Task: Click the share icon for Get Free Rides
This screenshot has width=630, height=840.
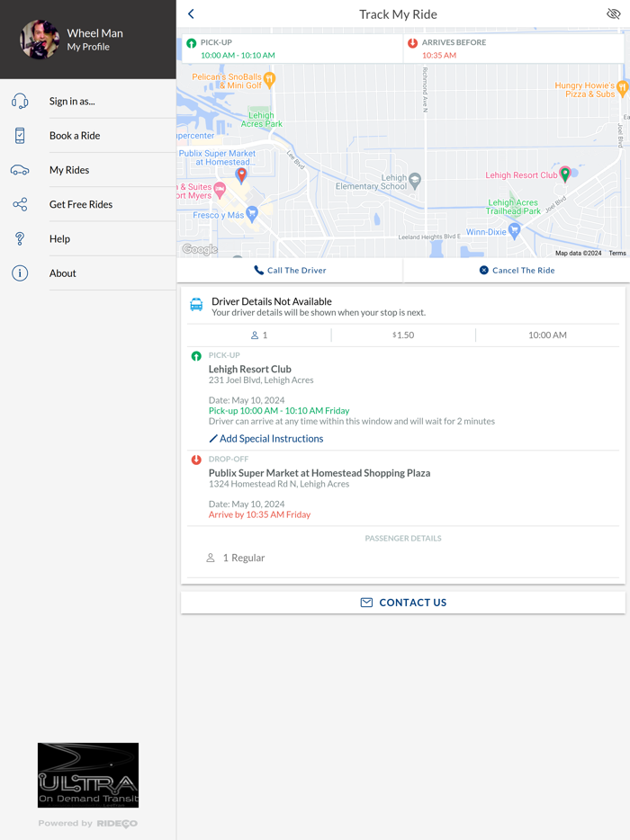Action: coord(20,204)
